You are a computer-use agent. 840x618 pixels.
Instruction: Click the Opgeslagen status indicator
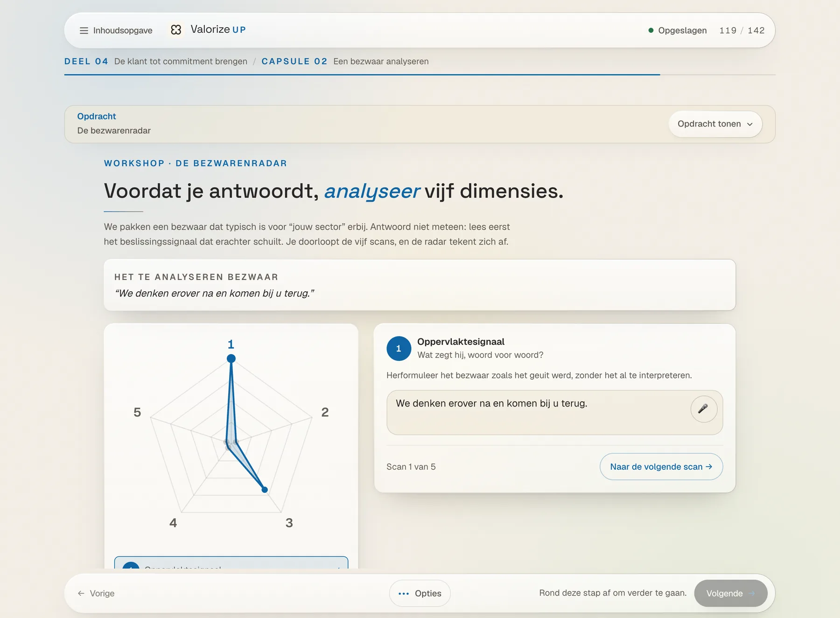pyautogui.click(x=678, y=30)
